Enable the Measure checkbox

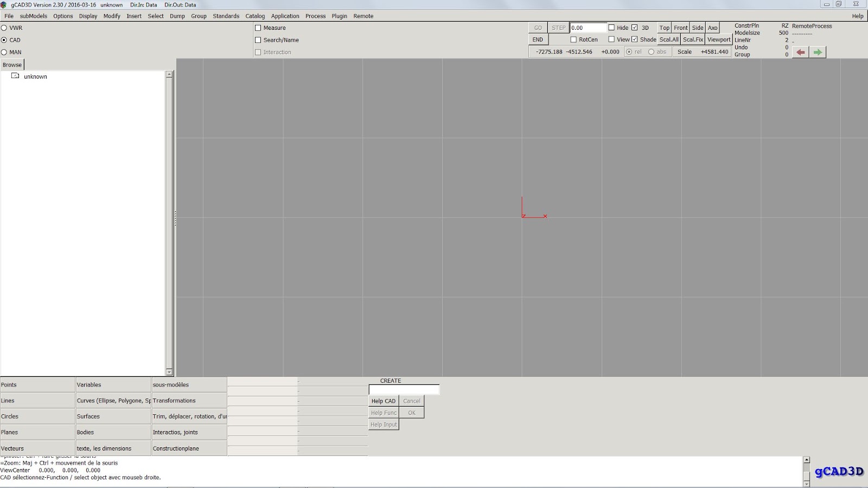tap(258, 28)
